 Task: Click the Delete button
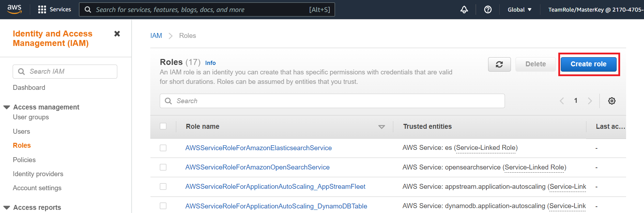(x=535, y=64)
